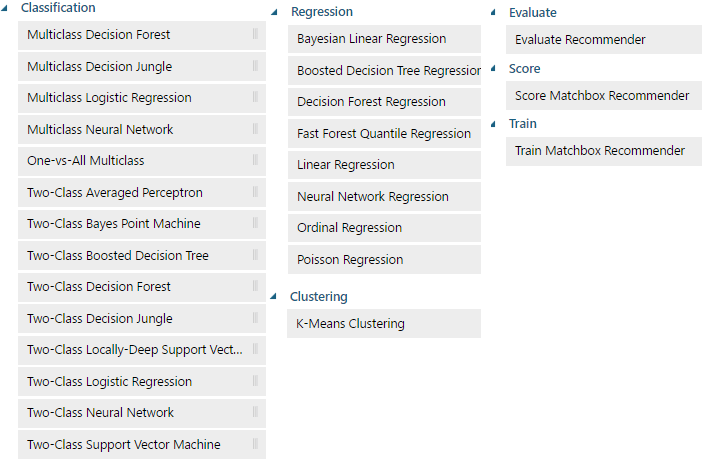720x465 pixels.
Task: Click grip icon beside Multiclass Neural Network
Action: pos(255,130)
